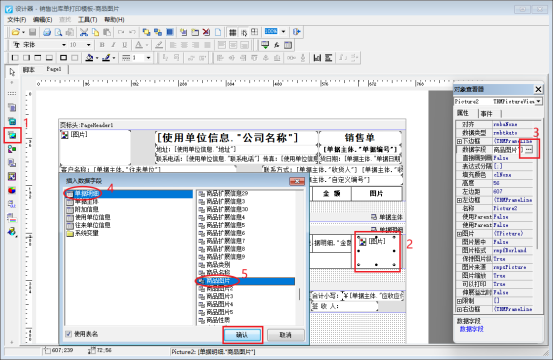Select the Picture object tool in left toolbox
553x360 pixels.
pos(12,135)
